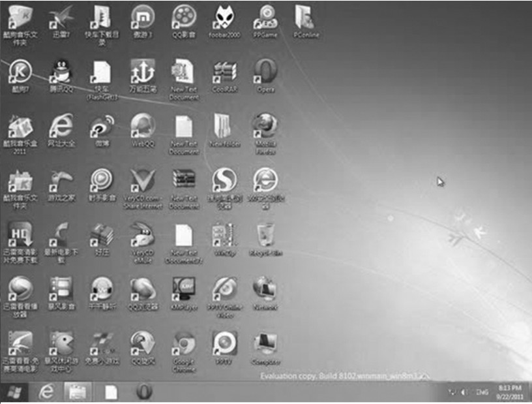The image size is (532, 404).
Task: Select the New Text Document (2) file
Action: point(184,243)
